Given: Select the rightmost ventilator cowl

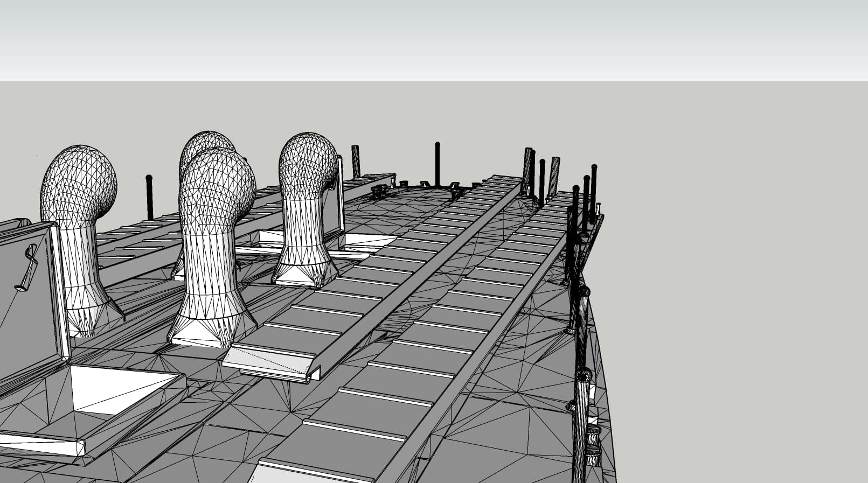Looking at the screenshot, I should pos(307,209).
